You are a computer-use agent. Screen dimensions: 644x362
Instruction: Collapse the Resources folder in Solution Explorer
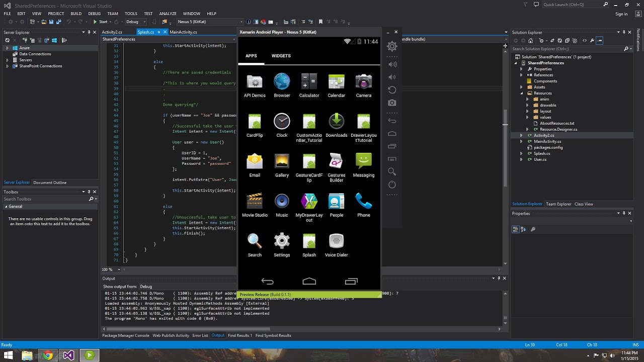point(521,93)
